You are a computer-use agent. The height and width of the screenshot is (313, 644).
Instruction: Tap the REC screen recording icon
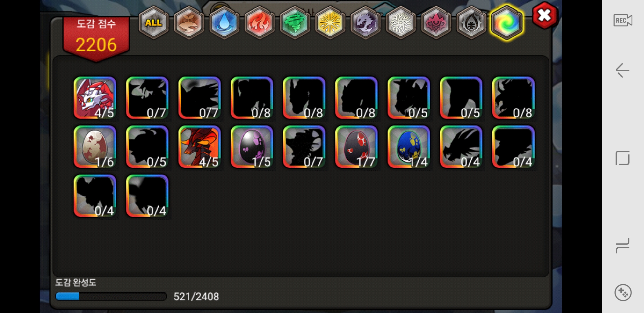click(x=623, y=21)
